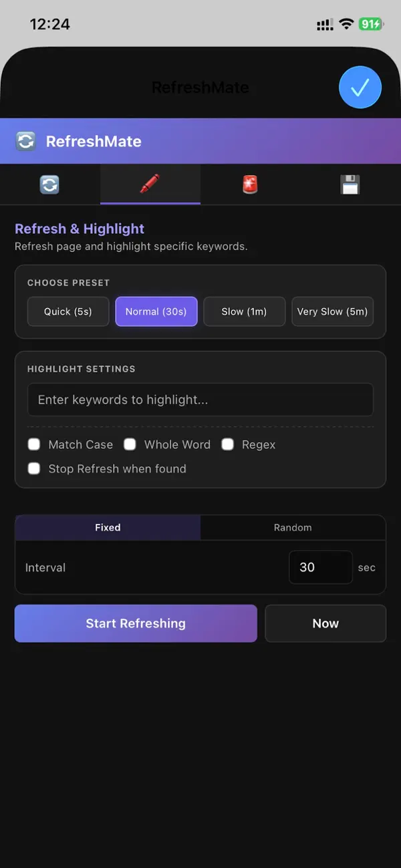Choose the Quick (5s) preset

pos(68,311)
